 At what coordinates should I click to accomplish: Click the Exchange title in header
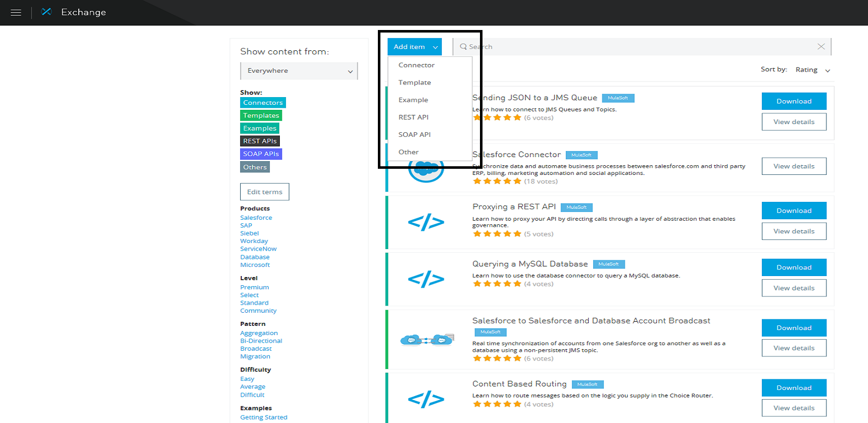(84, 12)
